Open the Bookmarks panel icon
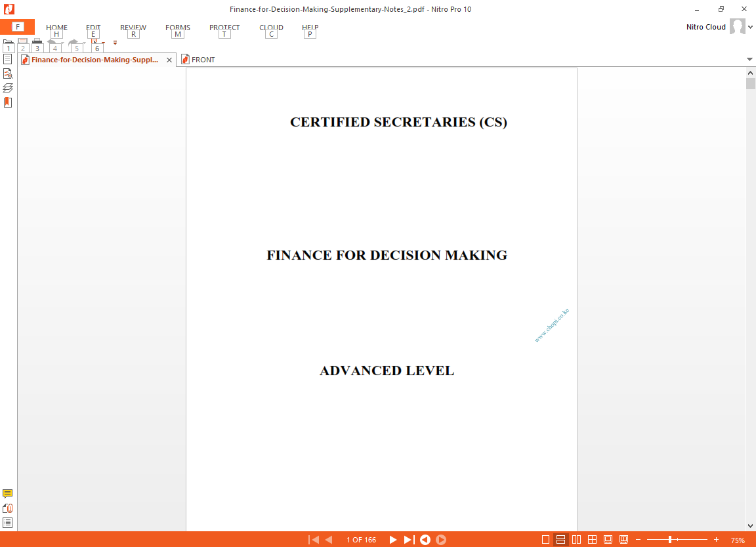Image resolution: width=756 pixels, height=547 pixels. click(x=8, y=102)
